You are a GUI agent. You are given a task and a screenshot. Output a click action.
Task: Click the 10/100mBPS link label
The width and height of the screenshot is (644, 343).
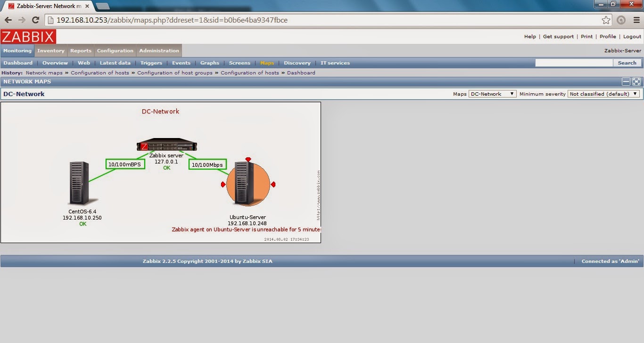pyautogui.click(x=125, y=164)
